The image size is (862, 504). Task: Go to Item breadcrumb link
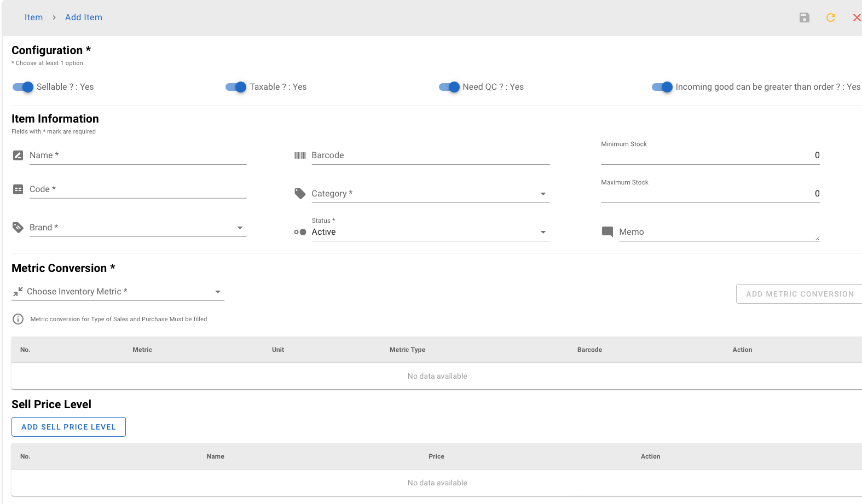coord(33,18)
